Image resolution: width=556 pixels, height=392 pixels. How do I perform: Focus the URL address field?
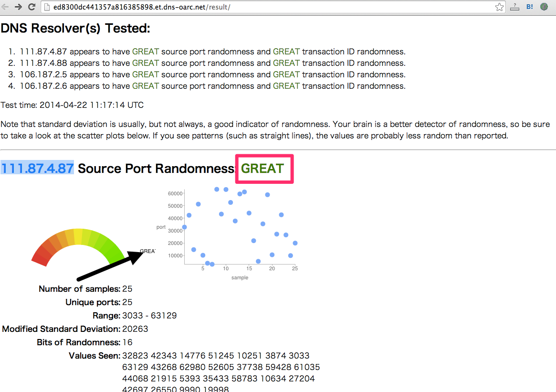239,7
